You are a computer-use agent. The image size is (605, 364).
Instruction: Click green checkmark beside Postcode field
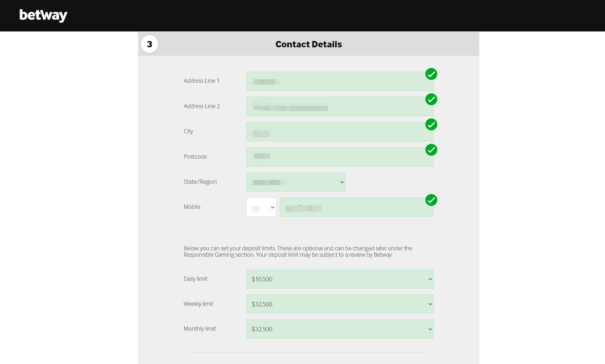click(x=431, y=150)
